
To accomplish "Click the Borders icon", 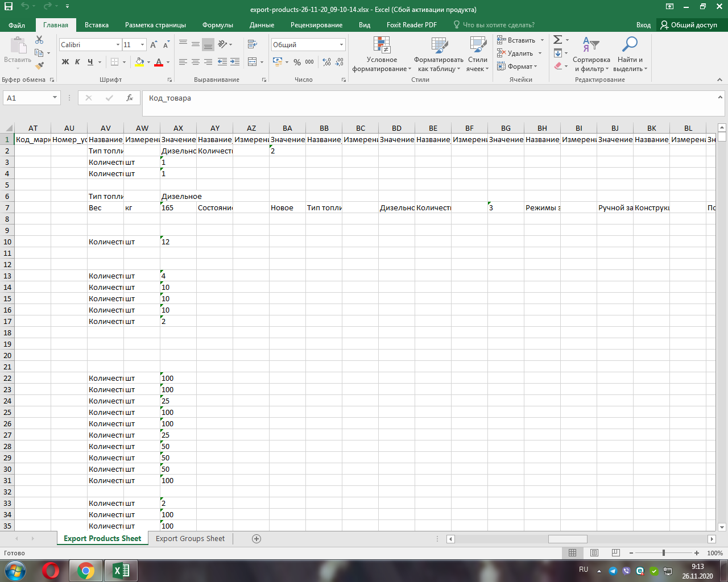I will (115, 62).
